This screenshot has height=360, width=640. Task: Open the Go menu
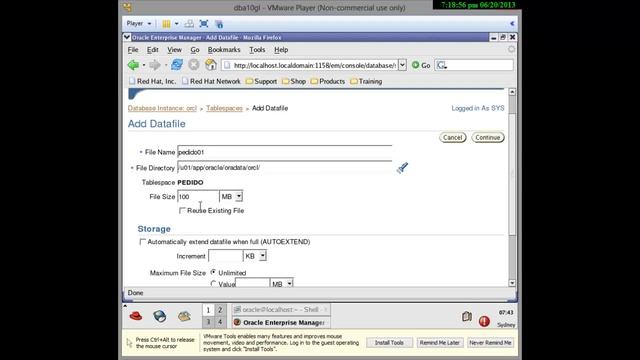pyautogui.click(x=195, y=50)
